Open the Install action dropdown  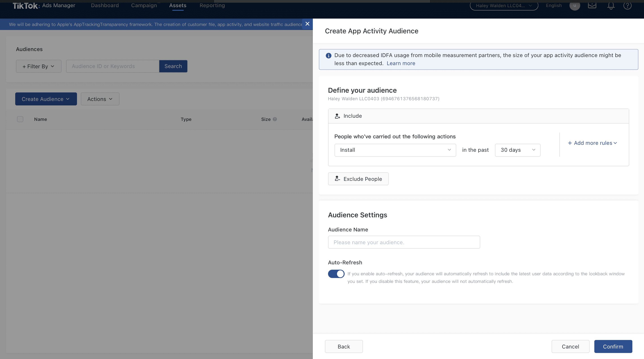click(395, 150)
